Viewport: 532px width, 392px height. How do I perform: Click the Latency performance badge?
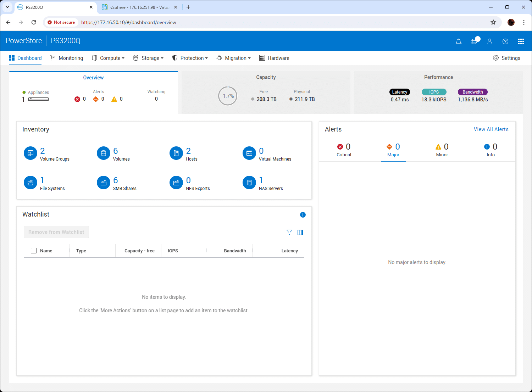pos(400,92)
